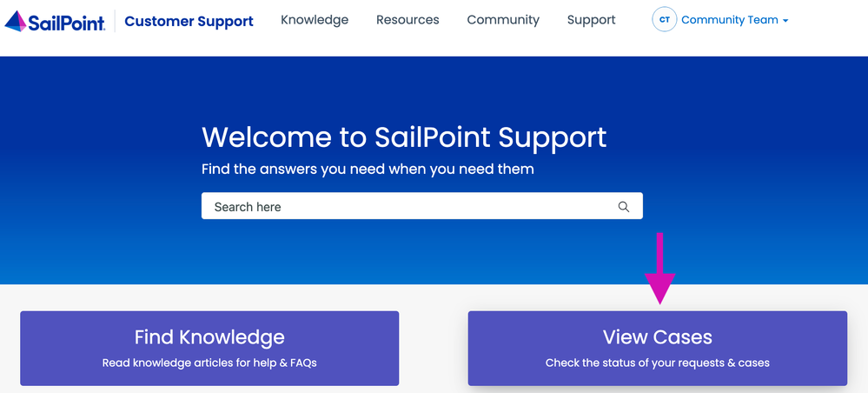868x393 pixels.
Task: Open the Find Knowledge card
Action: click(209, 348)
